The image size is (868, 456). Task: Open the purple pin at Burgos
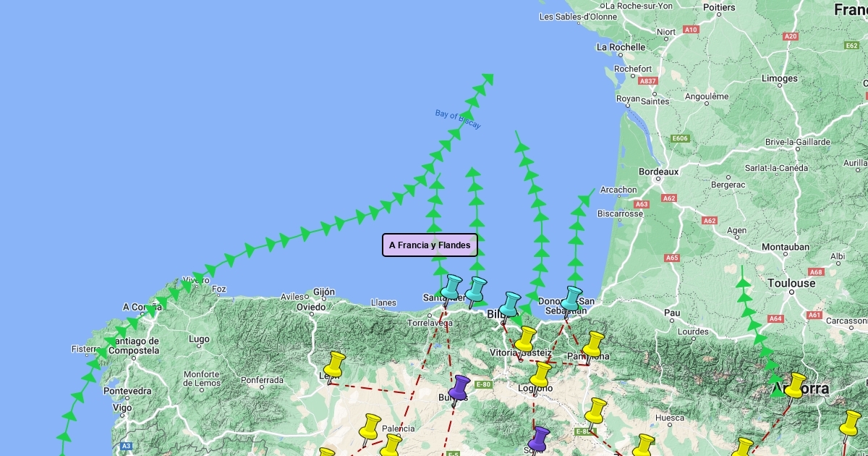(459, 390)
